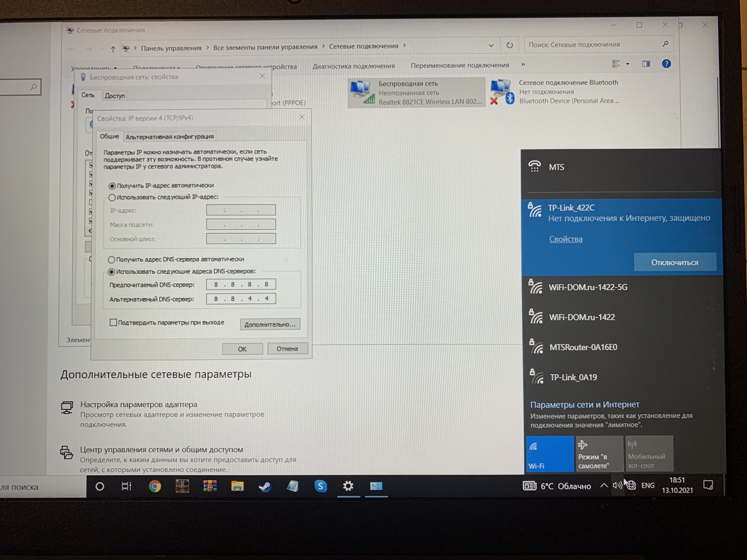
Task: Open notification center icon in tray
Action: click(708, 485)
